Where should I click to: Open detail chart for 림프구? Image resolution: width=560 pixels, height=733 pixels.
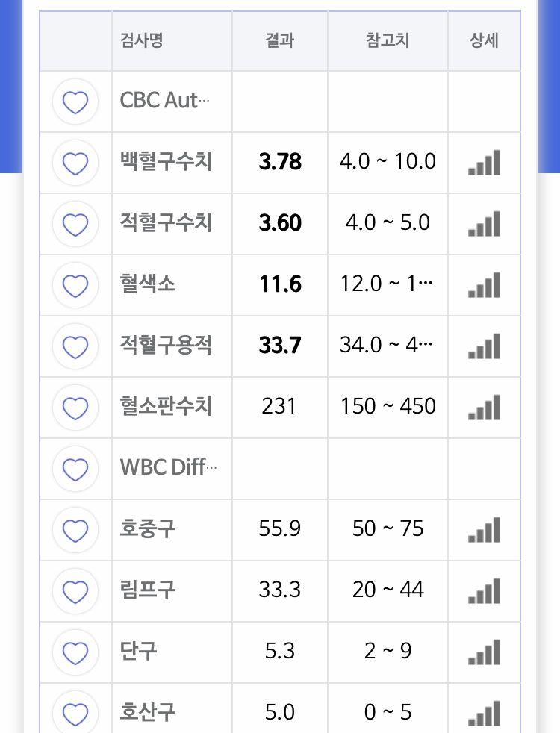coord(484,591)
